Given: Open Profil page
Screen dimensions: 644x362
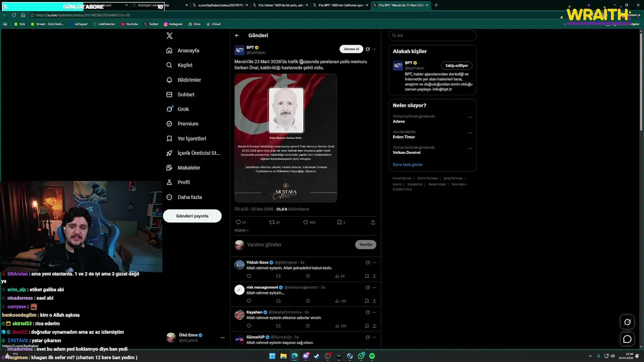Looking at the screenshot, I should [178, 182].
